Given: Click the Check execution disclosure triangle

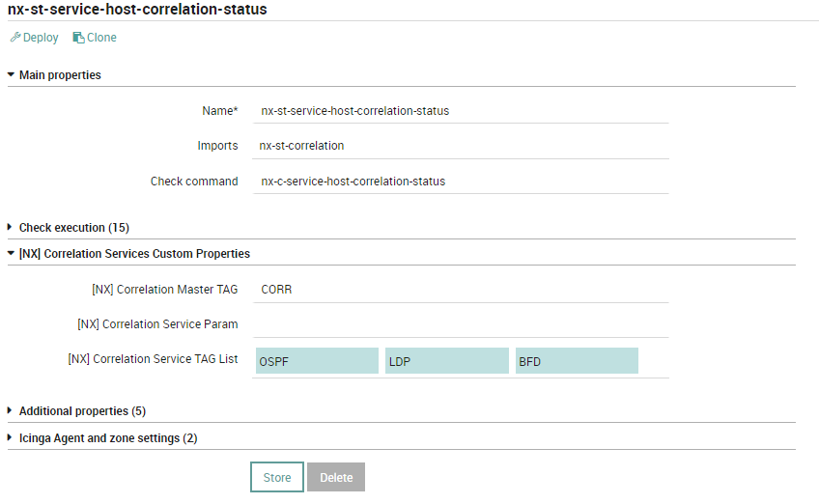Looking at the screenshot, I should pyautogui.click(x=10, y=227).
